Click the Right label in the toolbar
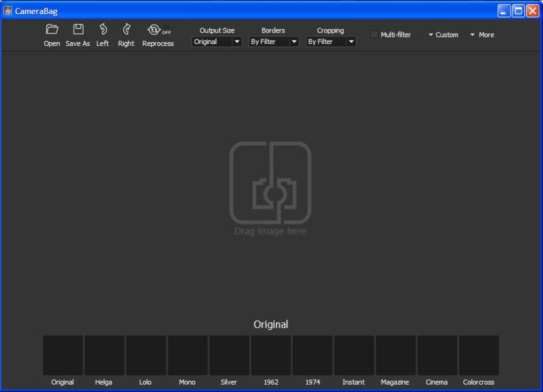The image size is (543, 392). (x=126, y=44)
